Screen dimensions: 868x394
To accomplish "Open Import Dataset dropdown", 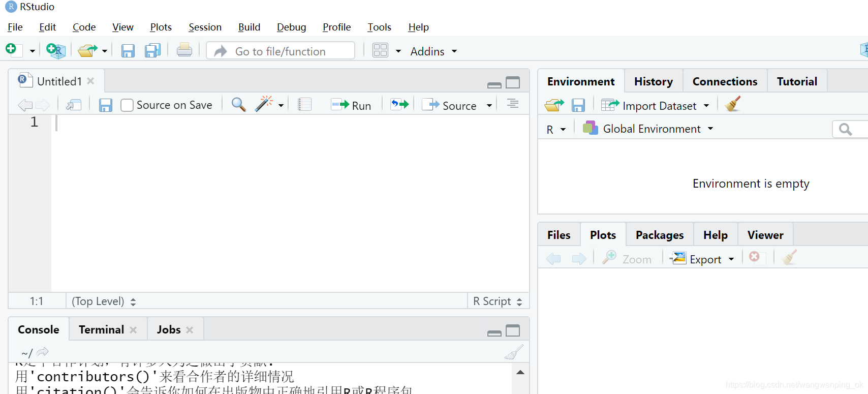I will tap(655, 106).
